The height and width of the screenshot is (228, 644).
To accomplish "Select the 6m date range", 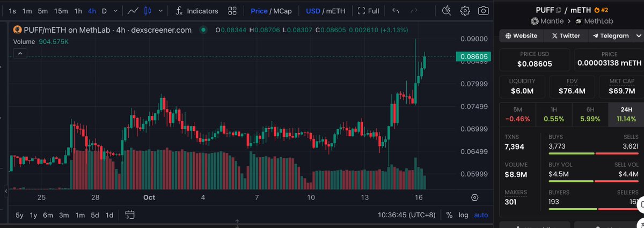I will [48, 215].
